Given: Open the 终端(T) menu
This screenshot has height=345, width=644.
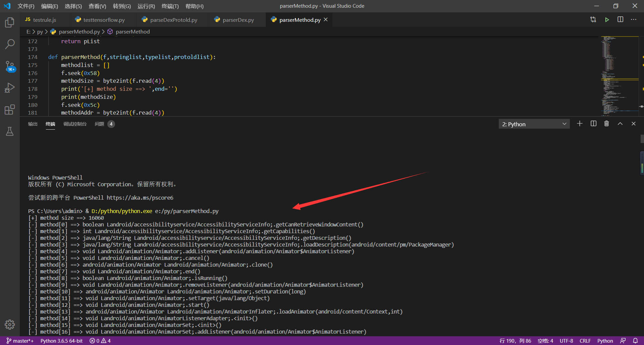Looking at the screenshot, I should point(170,6).
